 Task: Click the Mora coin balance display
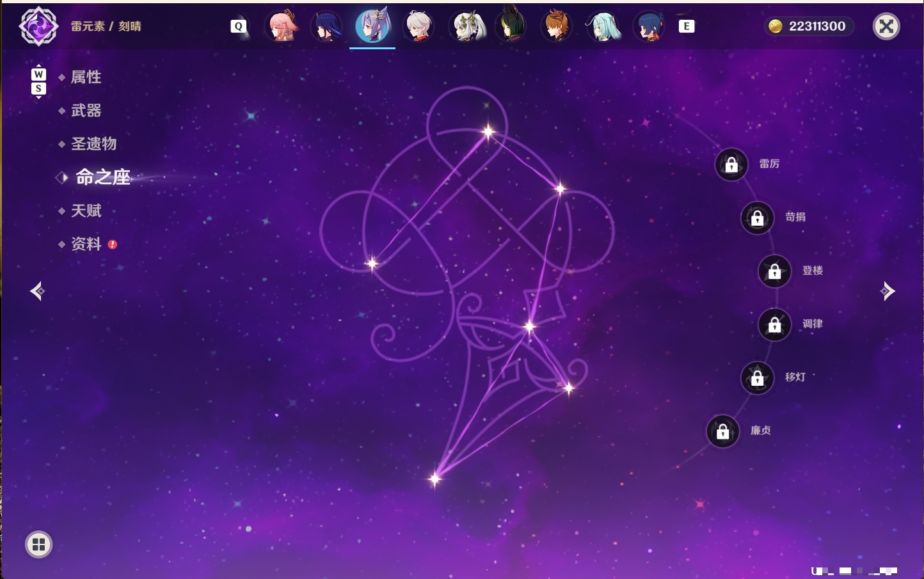point(809,26)
